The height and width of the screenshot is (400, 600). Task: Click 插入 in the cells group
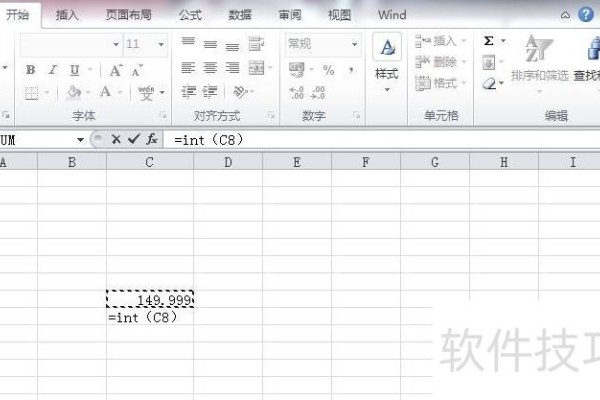(441, 41)
